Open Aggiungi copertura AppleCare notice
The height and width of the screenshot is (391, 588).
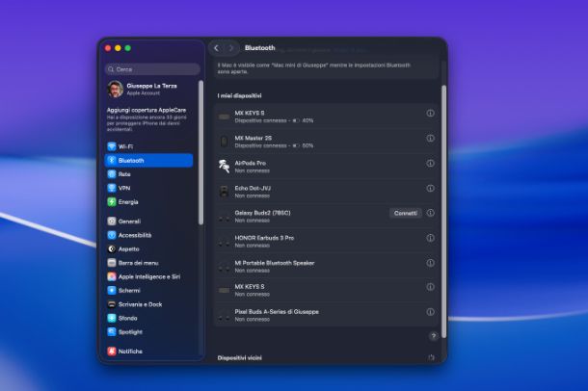coord(147,119)
